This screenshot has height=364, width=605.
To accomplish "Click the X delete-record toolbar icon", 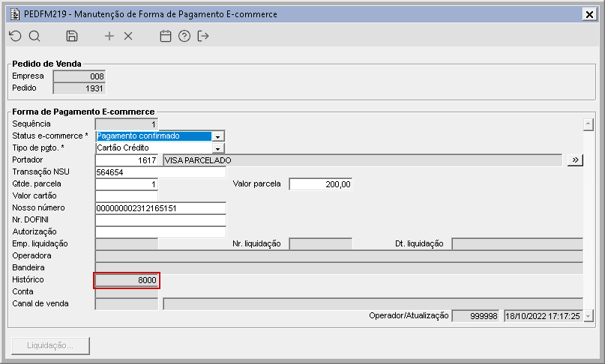I will coord(128,36).
